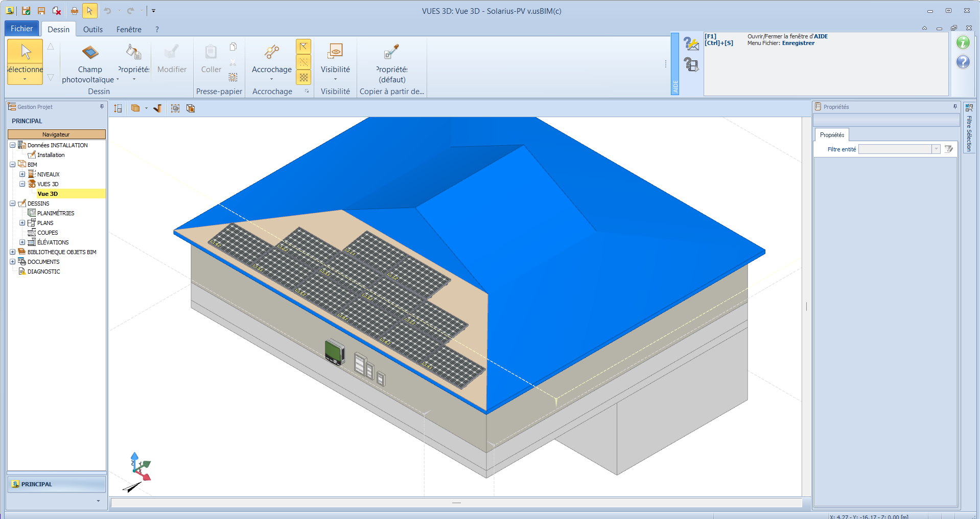Click the entity filter funnel icon

click(949, 149)
